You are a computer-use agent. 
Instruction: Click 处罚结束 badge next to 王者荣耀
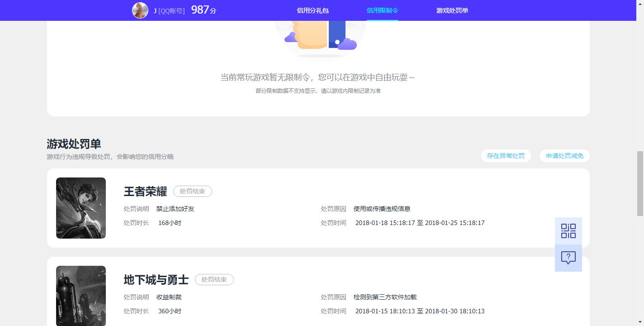tap(192, 192)
